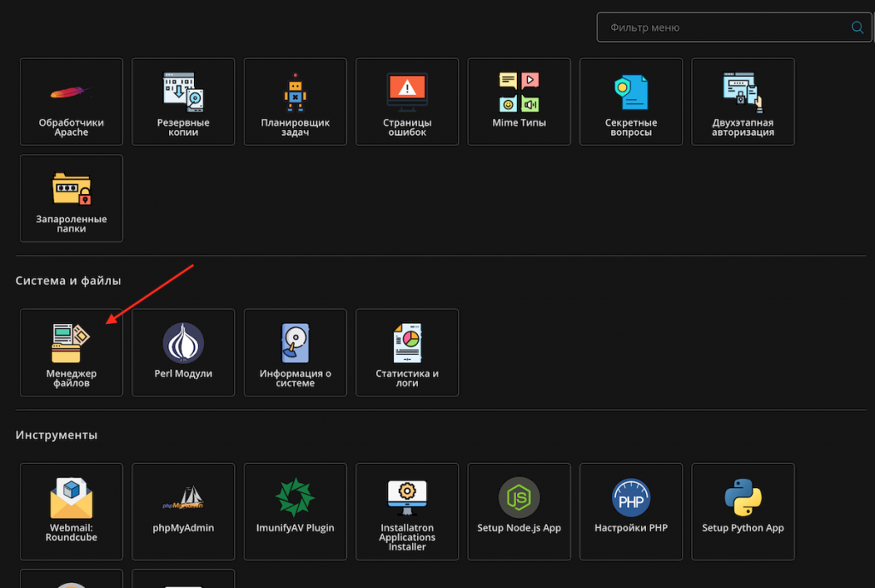Image resolution: width=875 pixels, height=588 pixels.
Task: Open phpMyAdmin database tool
Action: (183, 507)
